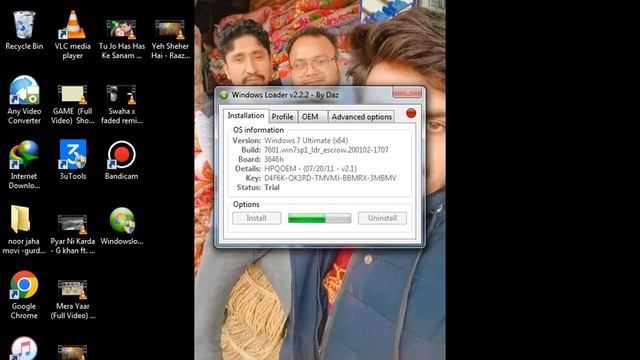
Task: Launch VLC media player shortcut
Action: 73,35
